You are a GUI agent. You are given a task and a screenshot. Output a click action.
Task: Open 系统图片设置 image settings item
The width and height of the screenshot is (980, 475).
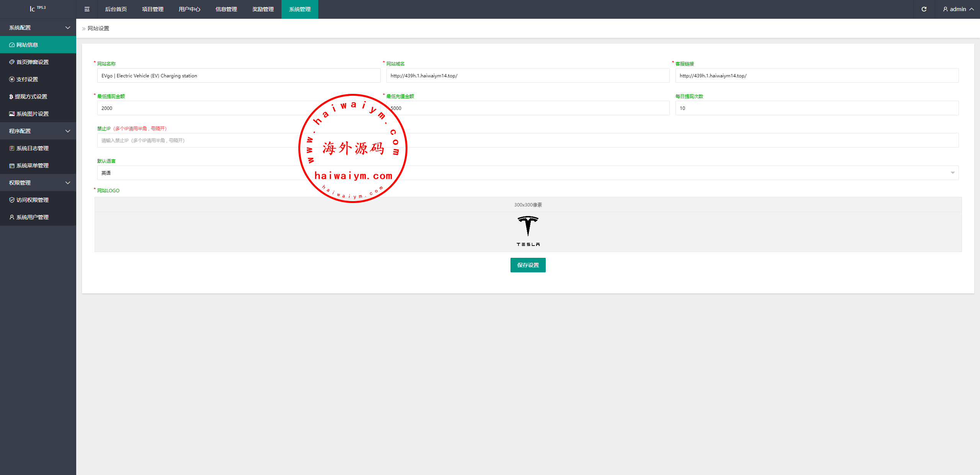pyautogui.click(x=32, y=114)
